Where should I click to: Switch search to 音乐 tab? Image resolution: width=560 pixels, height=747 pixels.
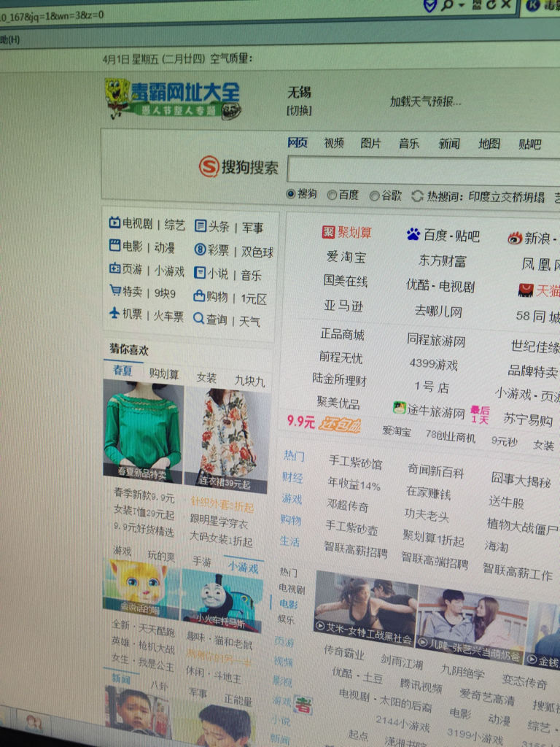pyautogui.click(x=409, y=144)
